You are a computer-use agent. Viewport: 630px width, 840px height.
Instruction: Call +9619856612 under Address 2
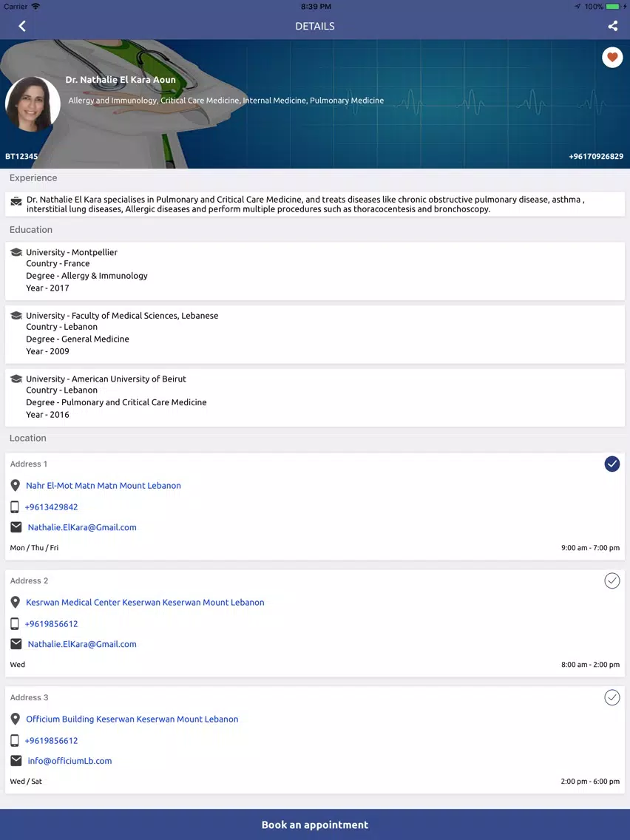pyautogui.click(x=52, y=623)
